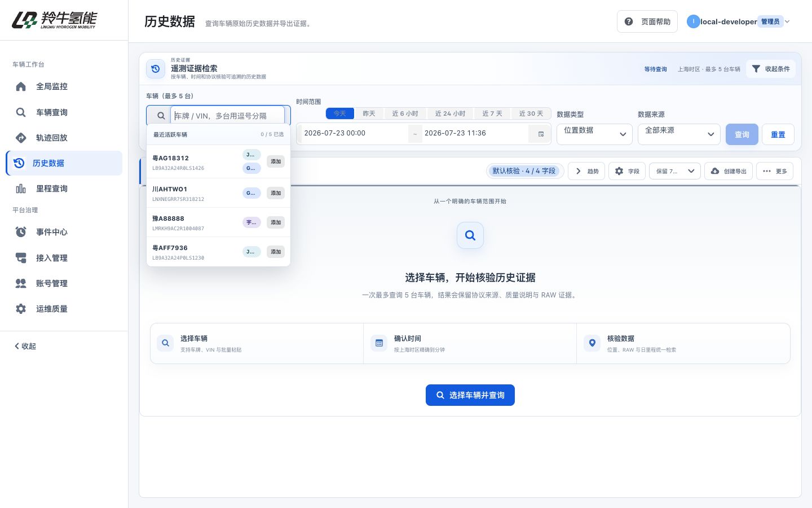Open 车辆查询 in the sidebar

pyautogui.click(x=64, y=112)
